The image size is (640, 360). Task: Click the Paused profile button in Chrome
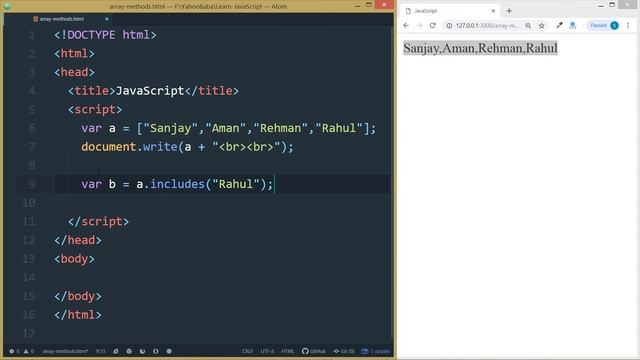click(603, 25)
